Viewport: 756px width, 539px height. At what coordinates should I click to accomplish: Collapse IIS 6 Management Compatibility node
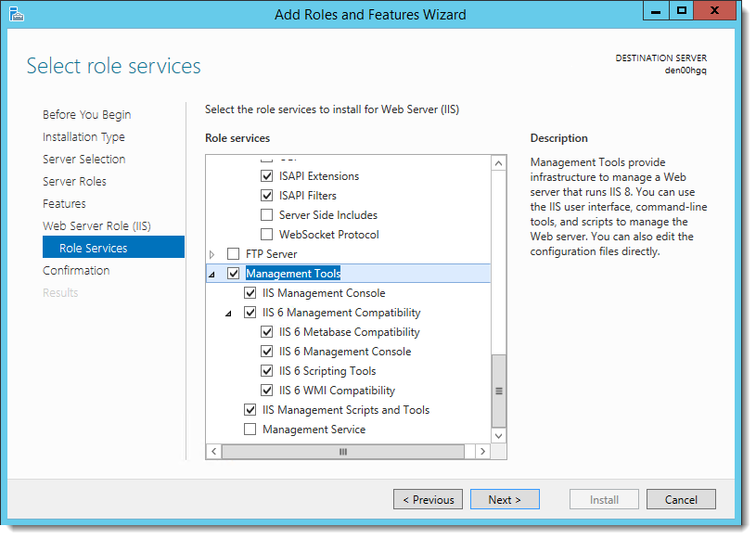tap(229, 314)
